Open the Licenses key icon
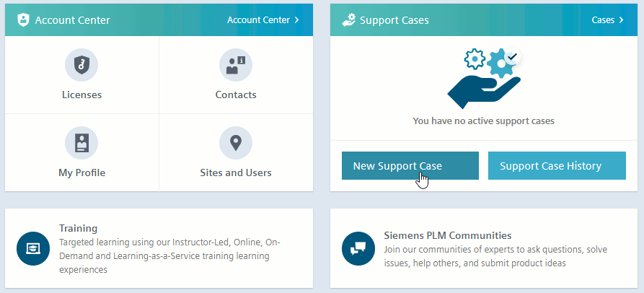Image resolution: width=644 pixels, height=293 pixels. point(81,66)
